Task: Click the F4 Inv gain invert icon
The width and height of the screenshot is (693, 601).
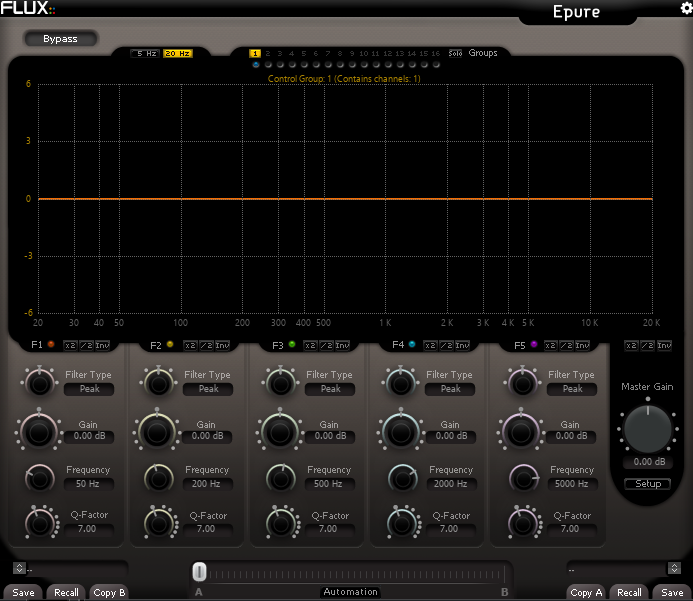Action: 462,345
